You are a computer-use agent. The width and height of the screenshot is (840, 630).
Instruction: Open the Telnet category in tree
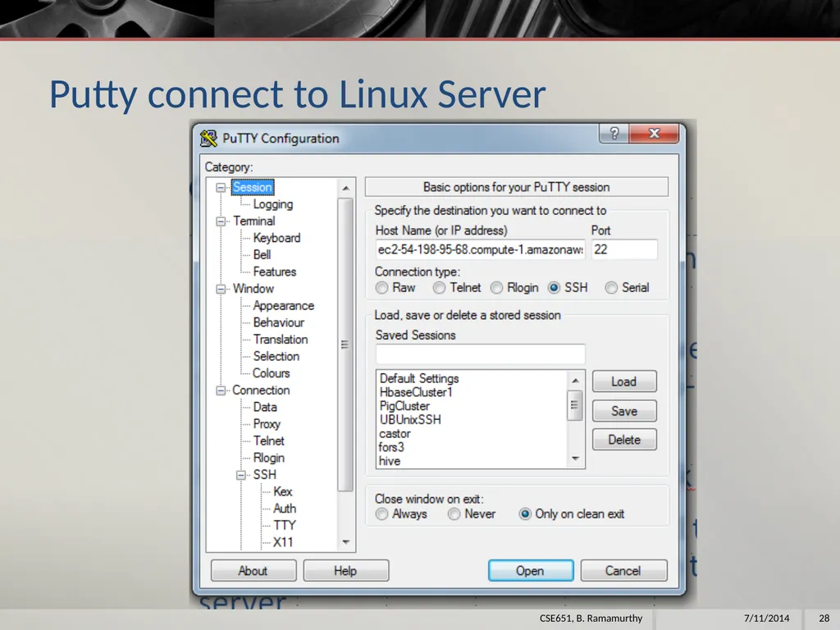click(268, 441)
